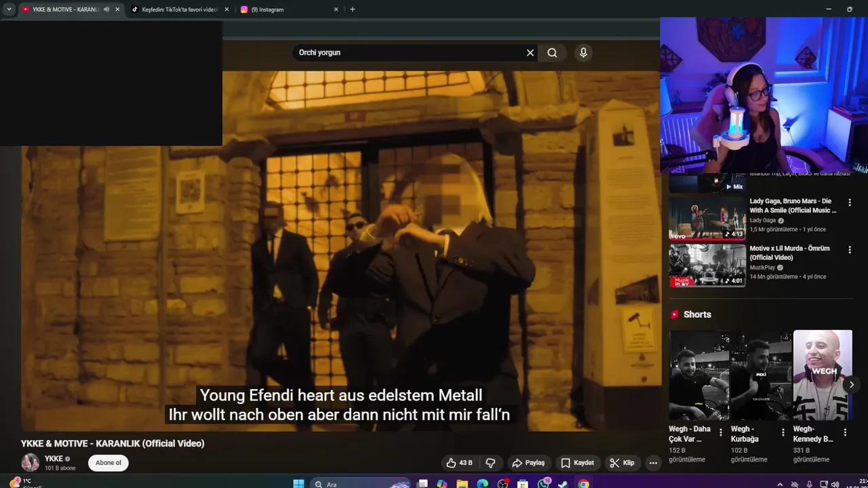The height and width of the screenshot is (488, 868).
Task: Show hidden tray icons chevron
Action: 780,484
